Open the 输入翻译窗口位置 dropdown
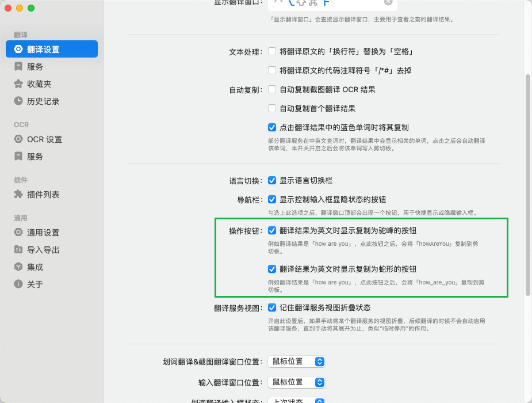532x403 pixels. click(x=297, y=382)
